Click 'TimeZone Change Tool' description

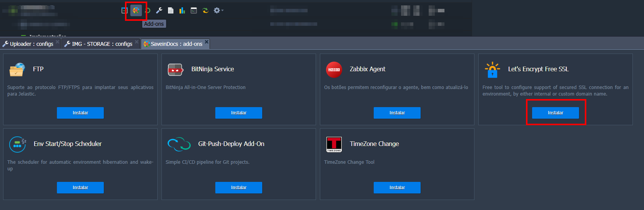[349, 162]
